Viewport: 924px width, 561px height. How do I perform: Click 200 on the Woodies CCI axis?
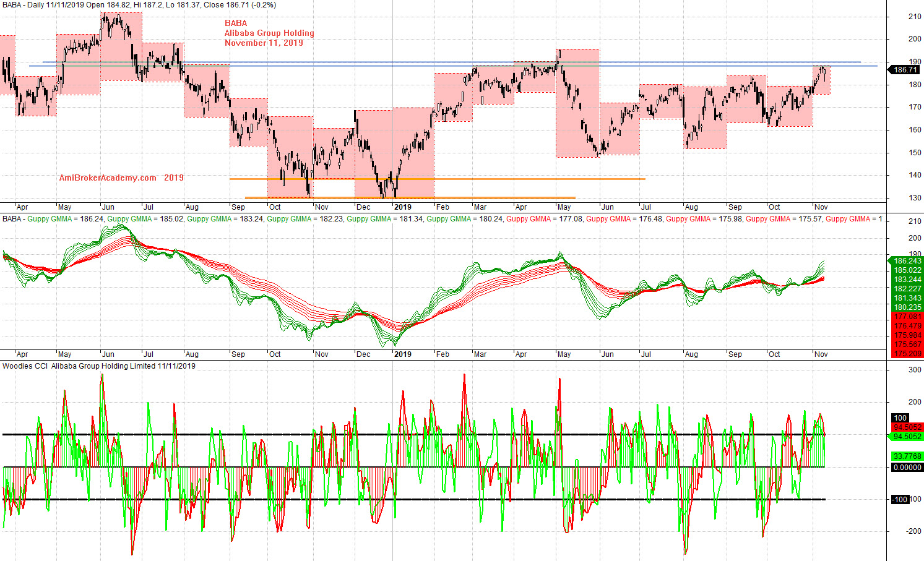pos(914,402)
